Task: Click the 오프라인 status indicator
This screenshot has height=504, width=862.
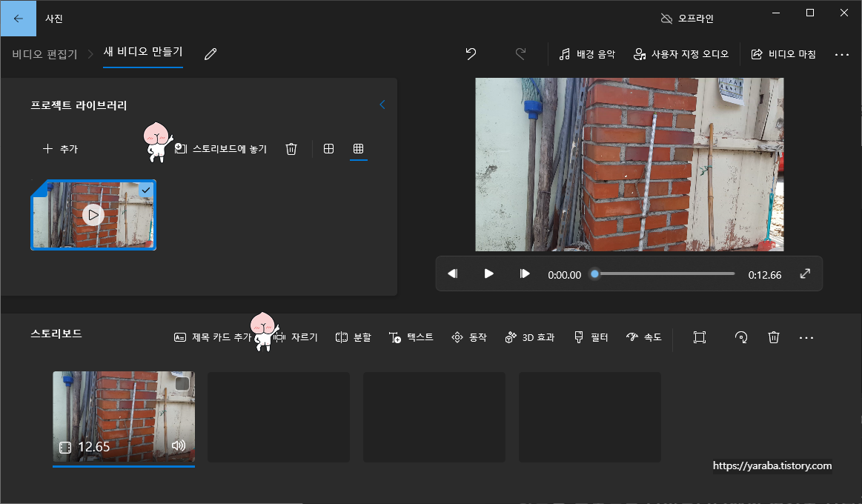Action: coord(687,19)
